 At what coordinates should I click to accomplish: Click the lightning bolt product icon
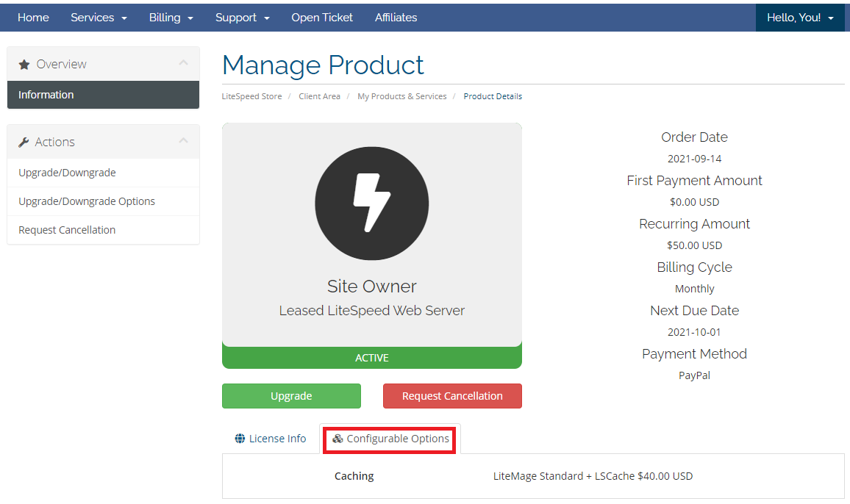pos(372,204)
